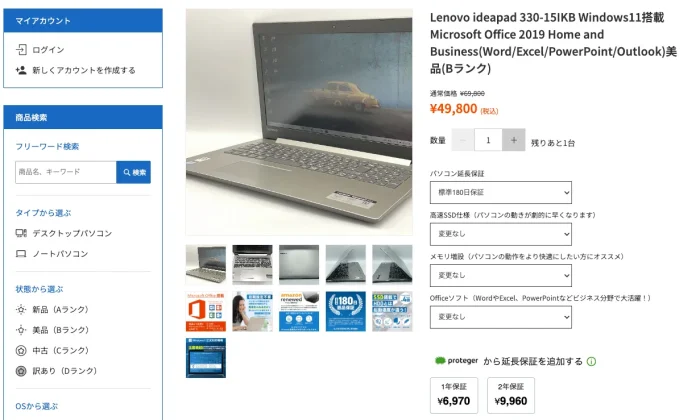Click the desktop PC icon
The image size is (700, 420).
(21, 233)
